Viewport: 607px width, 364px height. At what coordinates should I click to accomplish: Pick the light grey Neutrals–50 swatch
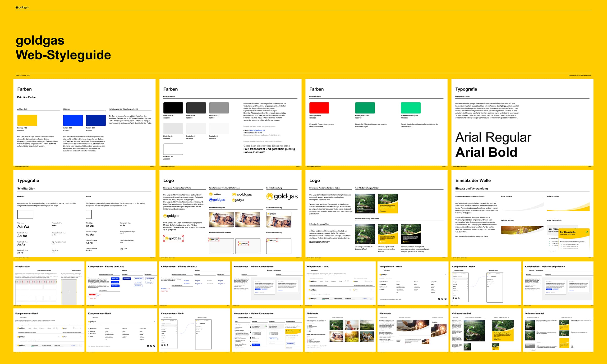point(173,128)
